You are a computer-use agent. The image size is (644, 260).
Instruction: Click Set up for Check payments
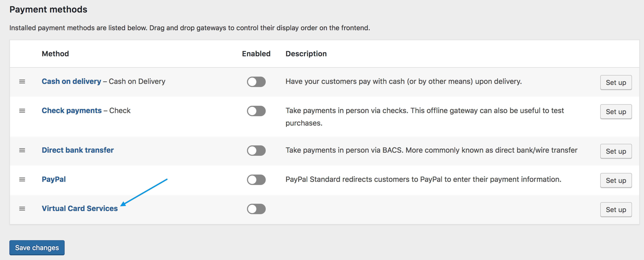tap(616, 112)
